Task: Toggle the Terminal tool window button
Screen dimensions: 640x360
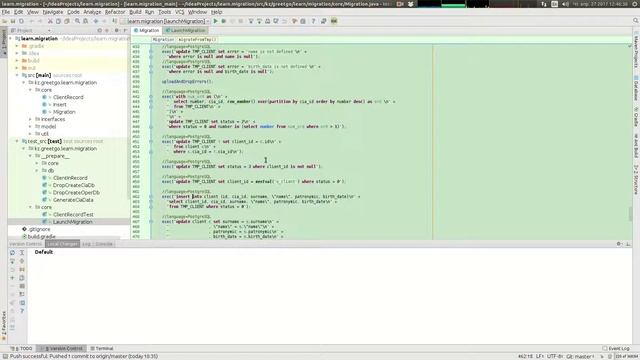Action: click(x=102, y=349)
